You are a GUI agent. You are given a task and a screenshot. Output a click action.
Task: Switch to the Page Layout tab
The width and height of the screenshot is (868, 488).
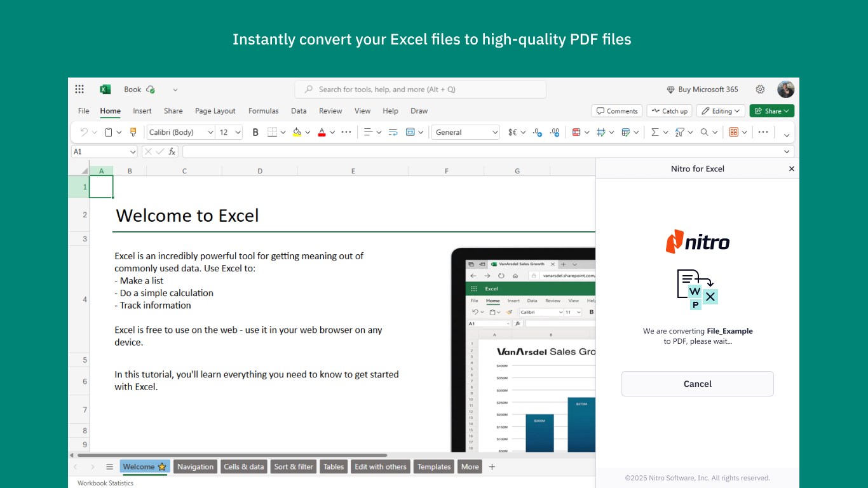pyautogui.click(x=215, y=111)
